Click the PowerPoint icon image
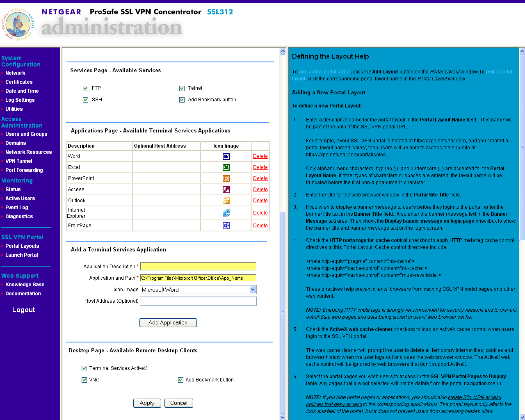The width and height of the screenshot is (525, 420). tap(226, 178)
